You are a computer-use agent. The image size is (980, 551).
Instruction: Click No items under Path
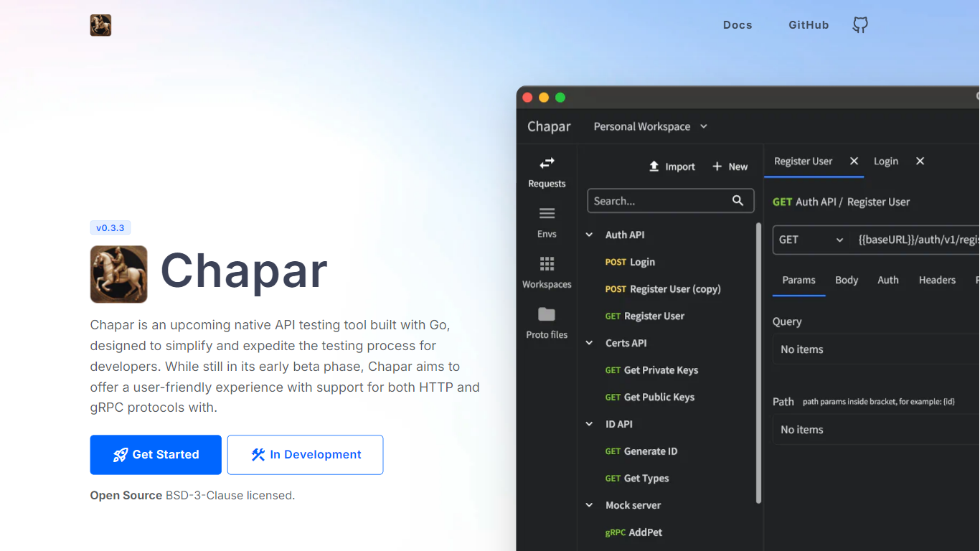(x=801, y=430)
